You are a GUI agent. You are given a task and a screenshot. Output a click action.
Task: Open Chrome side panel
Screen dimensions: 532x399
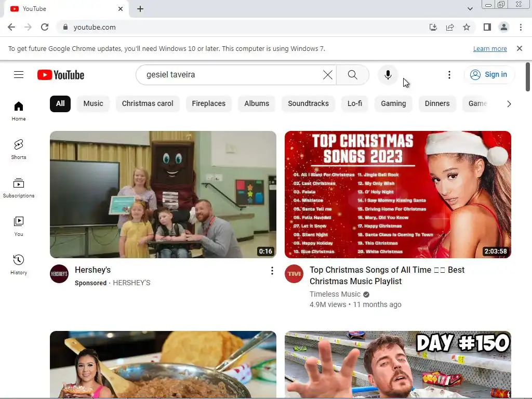point(487,27)
